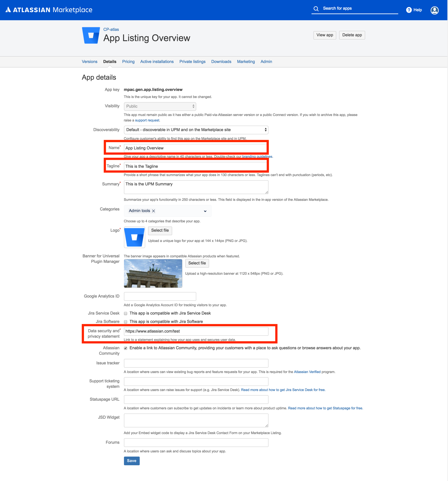Expand the Categories selection dropdown

click(205, 211)
